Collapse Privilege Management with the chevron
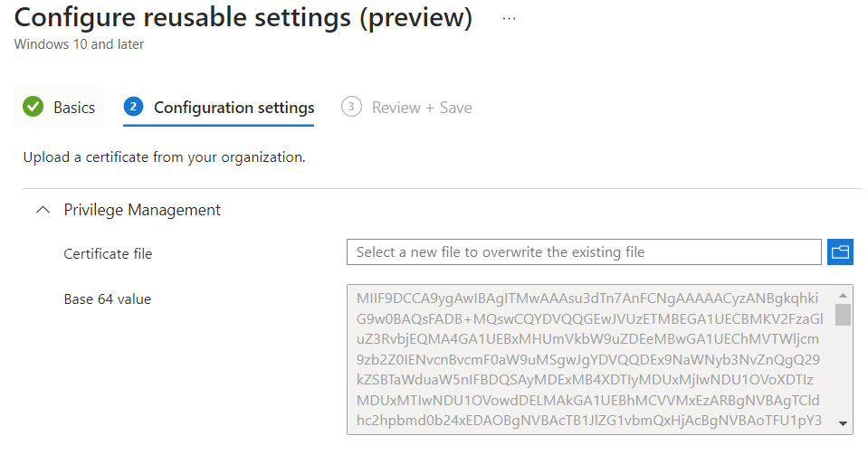Viewport: 868px width, 455px height. (x=43, y=210)
